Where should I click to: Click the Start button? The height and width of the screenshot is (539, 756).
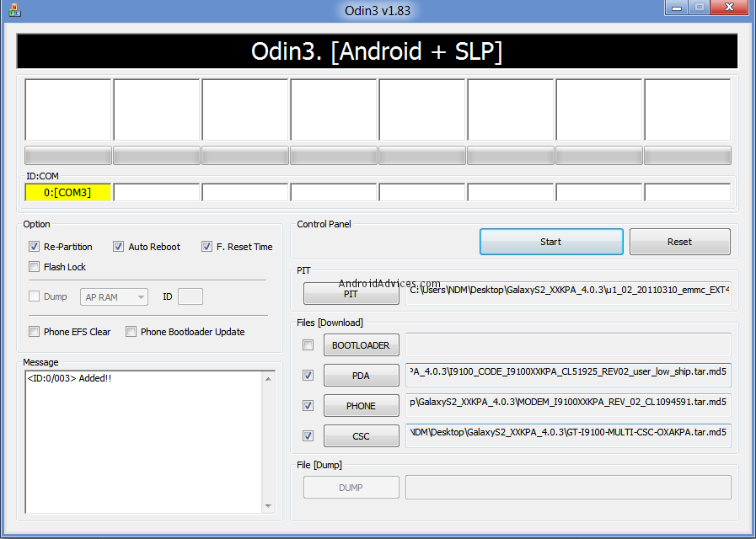pyautogui.click(x=551, y=242)
